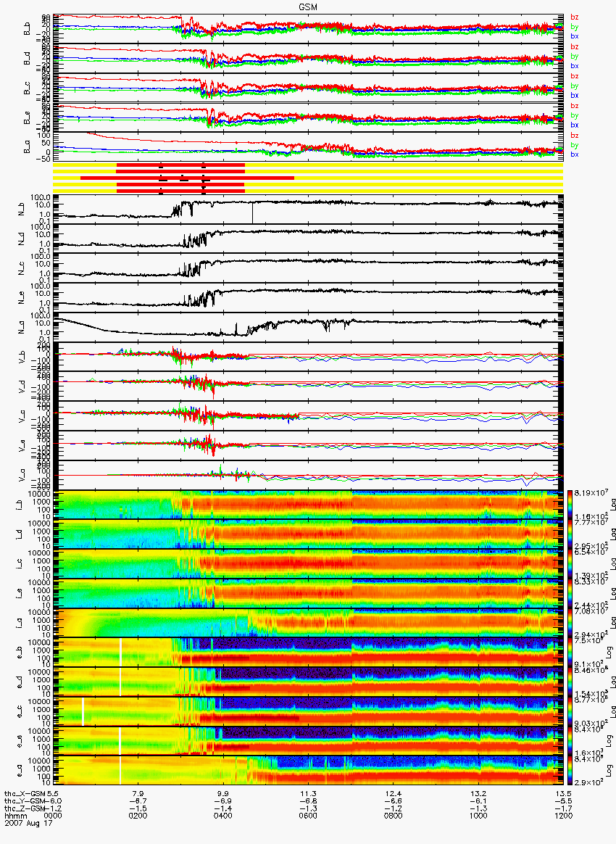Click the color bar beside the e_a spectrogram
This screenshot has width=616, height=844.
tap(570, 771)
